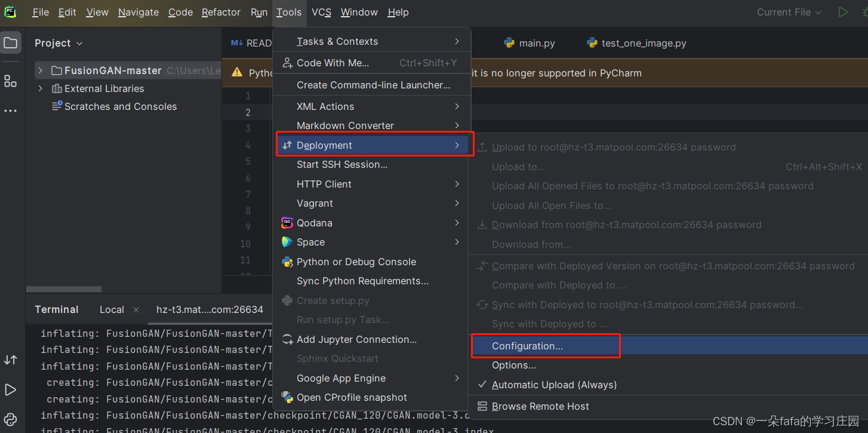Click the Python or Debug Console icon
This screenshot has height=433, width=868.
(x=287, y=262)
